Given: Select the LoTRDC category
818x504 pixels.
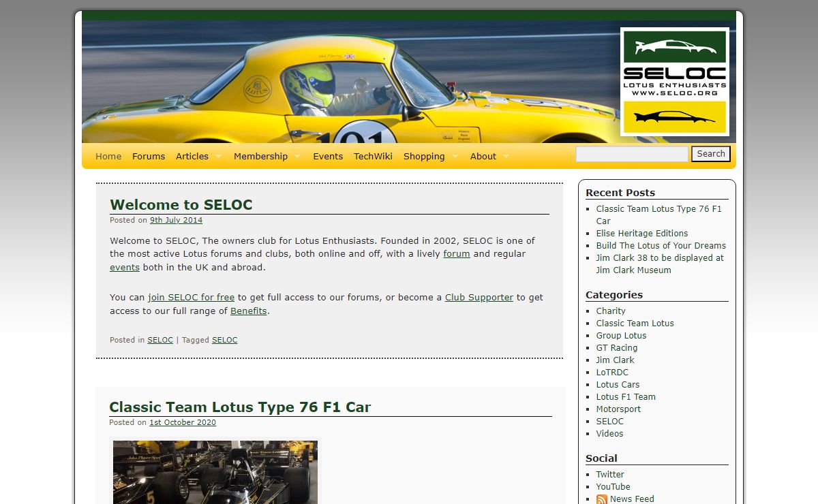Looking at the screenshot, I should point(612,372).
